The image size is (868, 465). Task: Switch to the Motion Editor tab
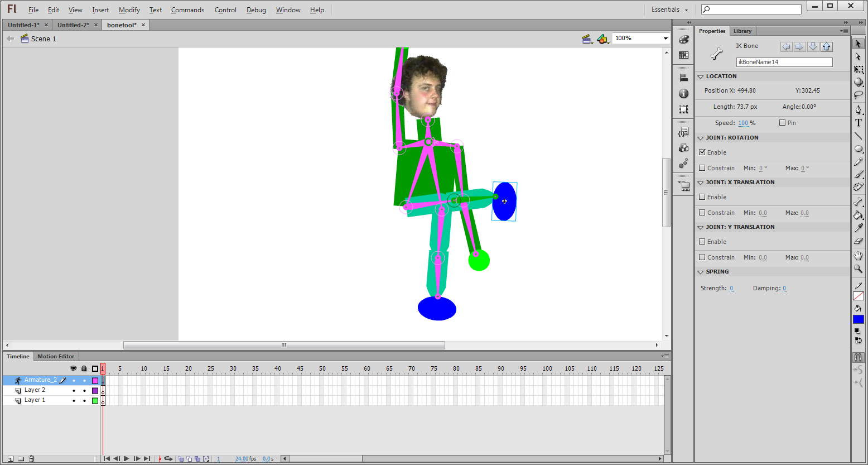(x=55, y=356)
